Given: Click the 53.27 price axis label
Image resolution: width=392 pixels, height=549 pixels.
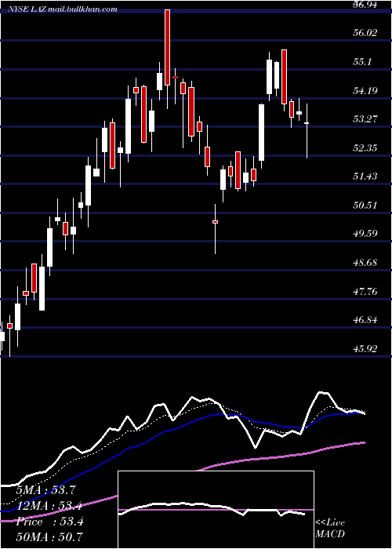Looking at the screenshot, I should 365,118.
